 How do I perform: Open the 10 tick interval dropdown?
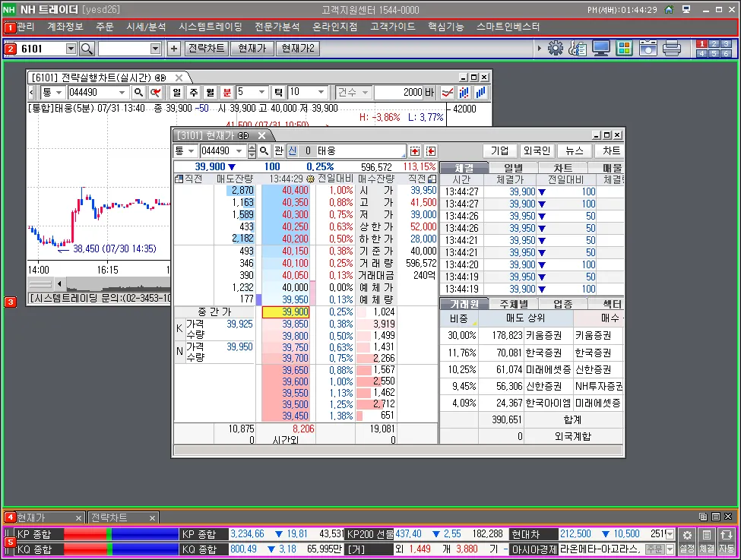pos(321,92)
